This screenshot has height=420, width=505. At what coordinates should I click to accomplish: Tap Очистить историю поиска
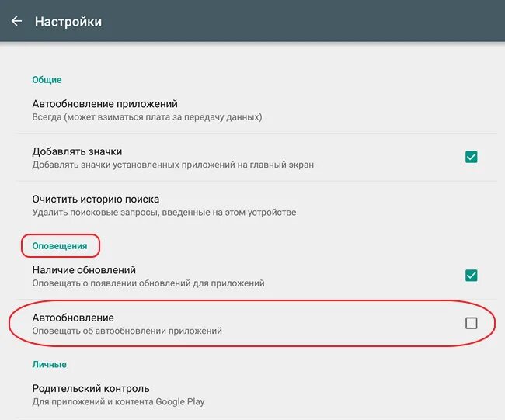point(96,199)
